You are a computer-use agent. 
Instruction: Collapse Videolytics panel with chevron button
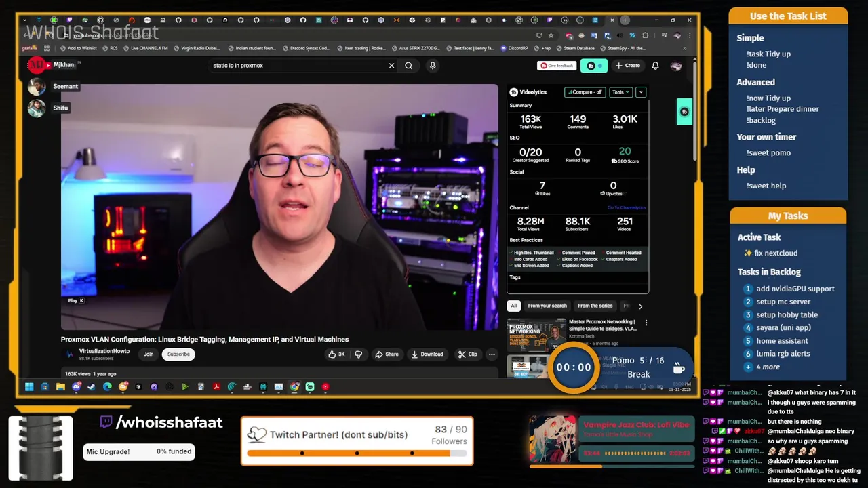641,92
